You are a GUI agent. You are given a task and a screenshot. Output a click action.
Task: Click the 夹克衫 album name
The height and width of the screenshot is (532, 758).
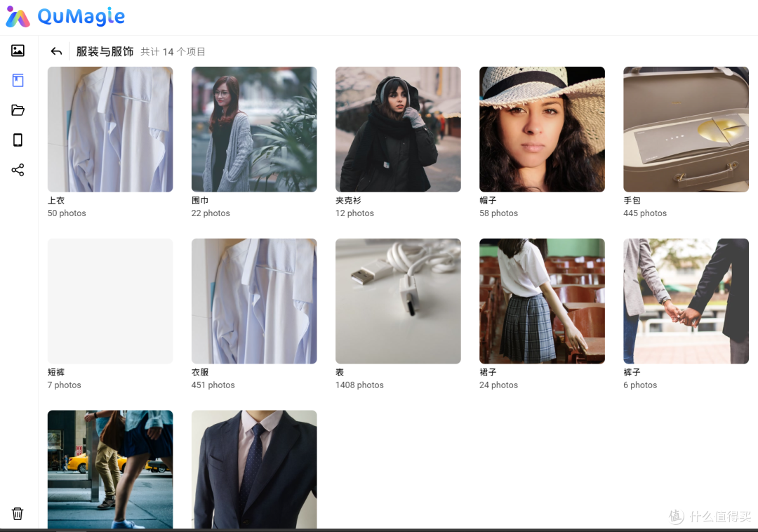pos(348,201)
